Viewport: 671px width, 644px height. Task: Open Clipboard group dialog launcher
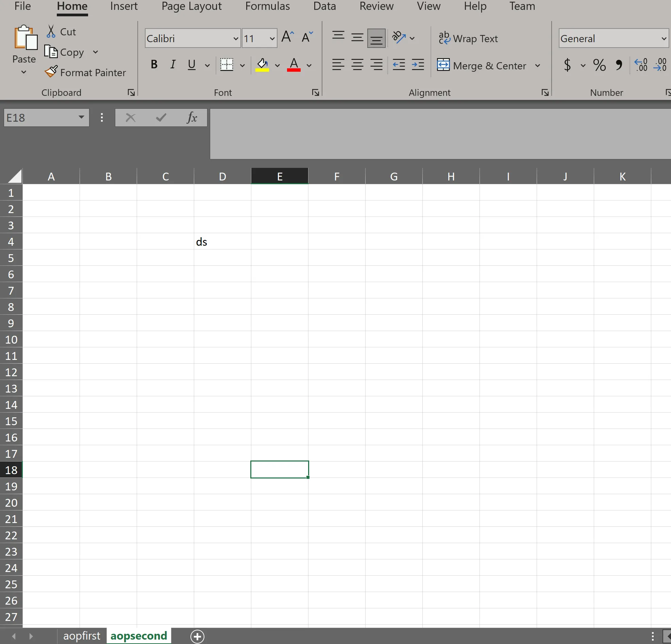click(x=131, y=92)
